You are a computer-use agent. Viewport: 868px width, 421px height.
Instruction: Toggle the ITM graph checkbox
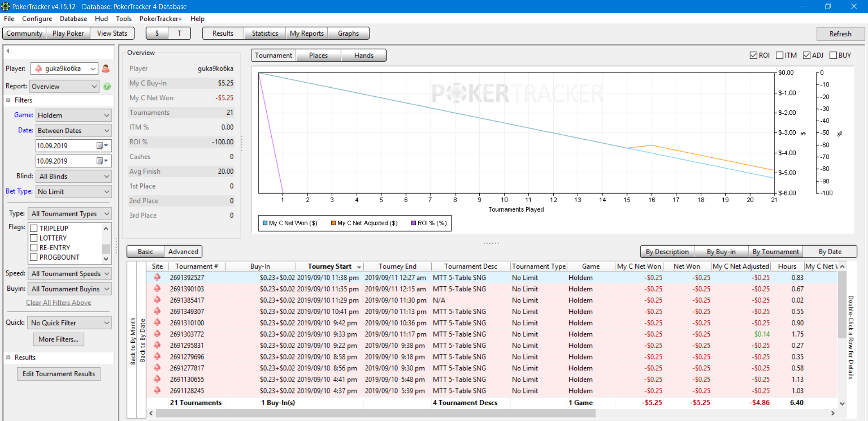click(x=779, y=55)
